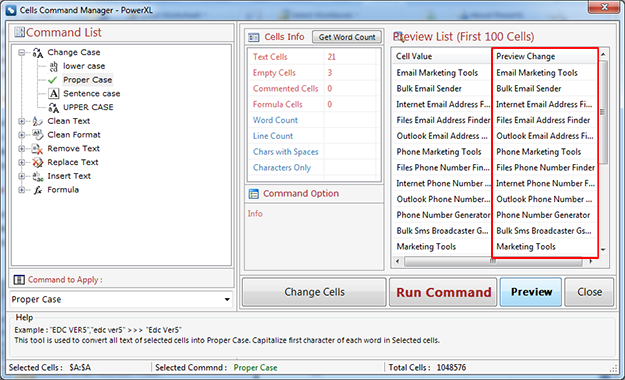625x380 pixels.
Task: Expand the Clean Text node
Action: 22,121
